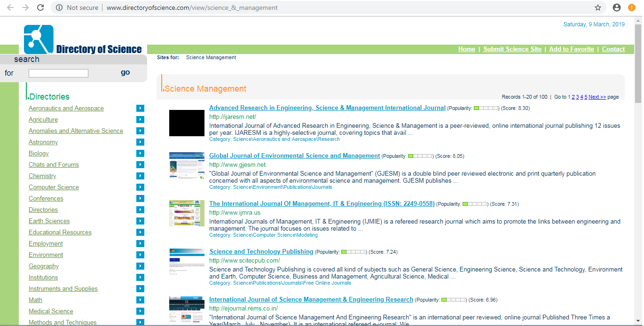Image resolution: width=644 pixels, height=326 pixels.
Task: Expand the Computer Science category arrow
Action: pos(140,187)
